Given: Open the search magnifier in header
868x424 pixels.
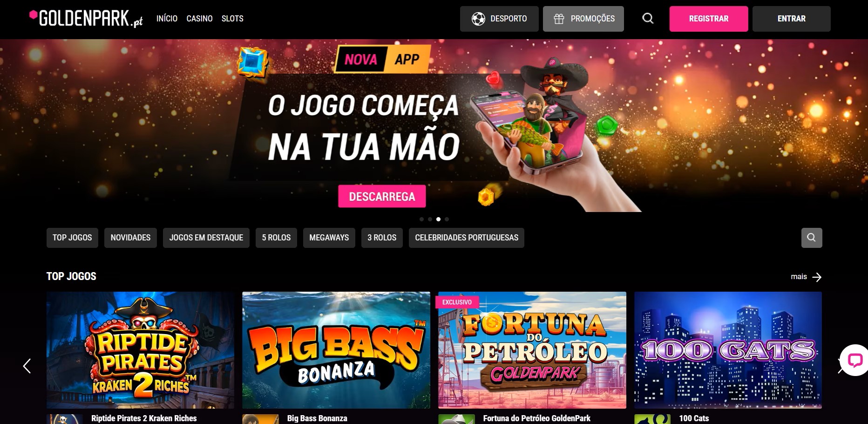Looking at the screenshot, I should (648, 19).
